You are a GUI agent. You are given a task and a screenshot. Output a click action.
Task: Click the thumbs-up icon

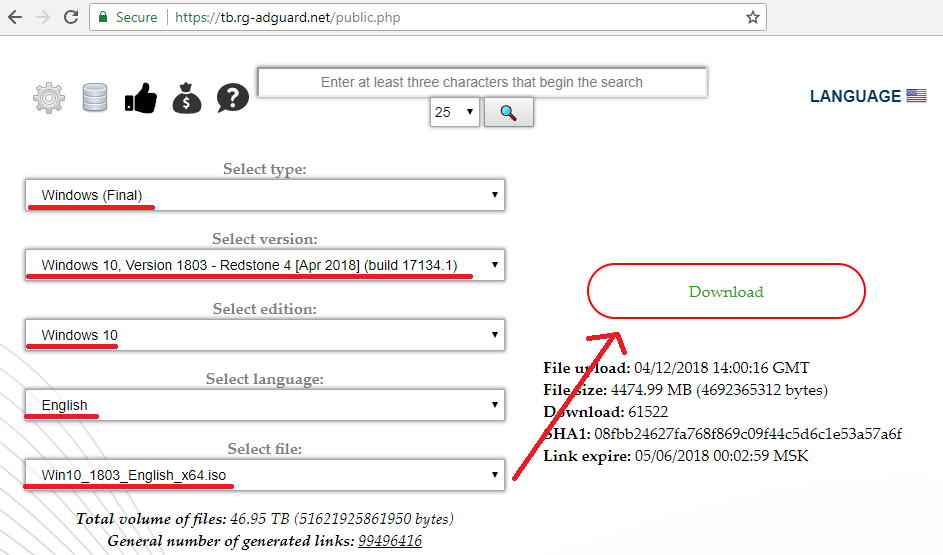click(x=141, y=97)
